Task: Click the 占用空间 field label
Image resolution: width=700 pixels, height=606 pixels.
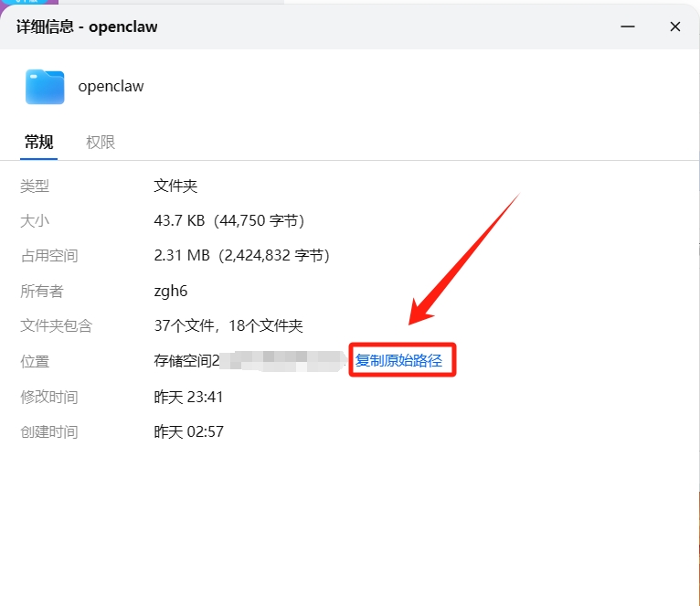Action: pos(49,256)
